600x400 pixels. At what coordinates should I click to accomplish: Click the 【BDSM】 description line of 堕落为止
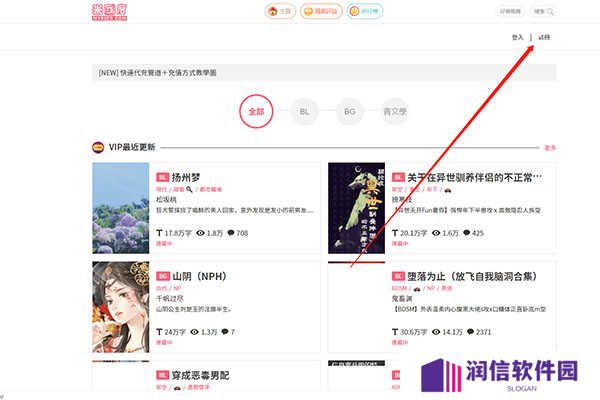[470, 309]
